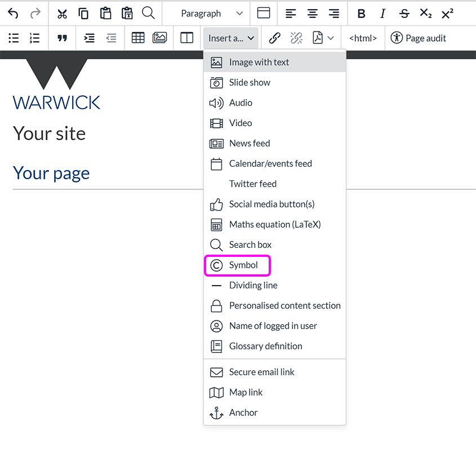Choose Maths equation (LaTeX) menu item
This screenshot has width=476, height=449.
click(274, 224)
